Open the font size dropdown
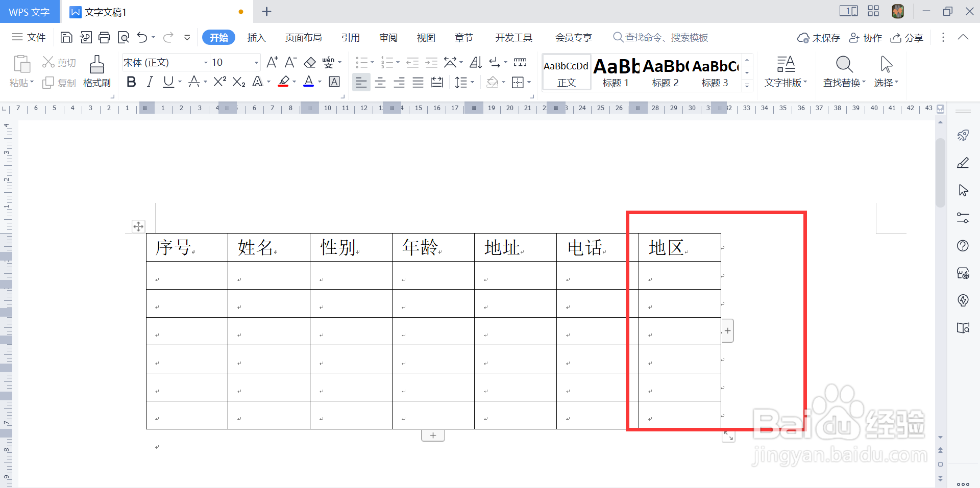 click(x=257, y=62)
